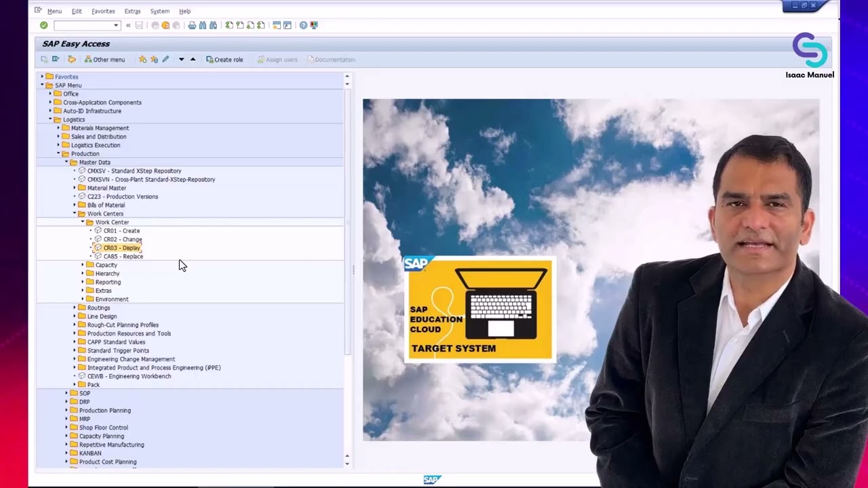Expand the Office folder

click(x=50, y=94)
